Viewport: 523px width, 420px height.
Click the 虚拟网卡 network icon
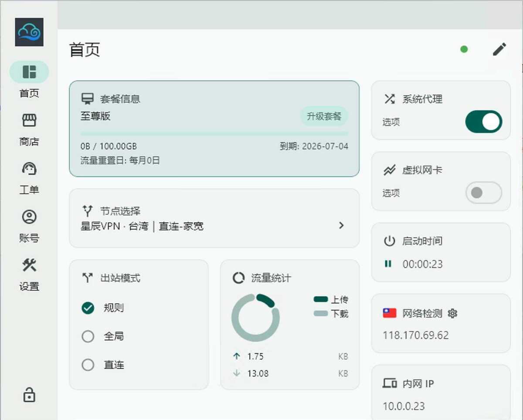coord(389,170)
